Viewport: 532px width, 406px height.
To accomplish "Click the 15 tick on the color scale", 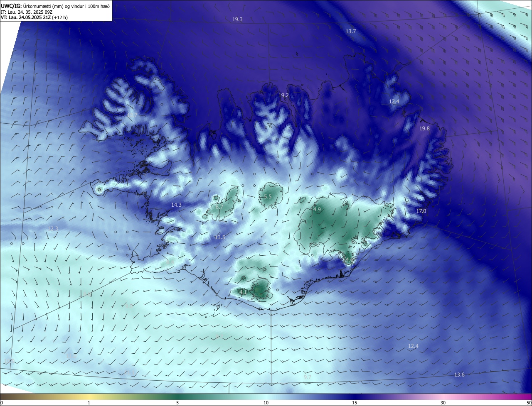I will click(355, 403).
